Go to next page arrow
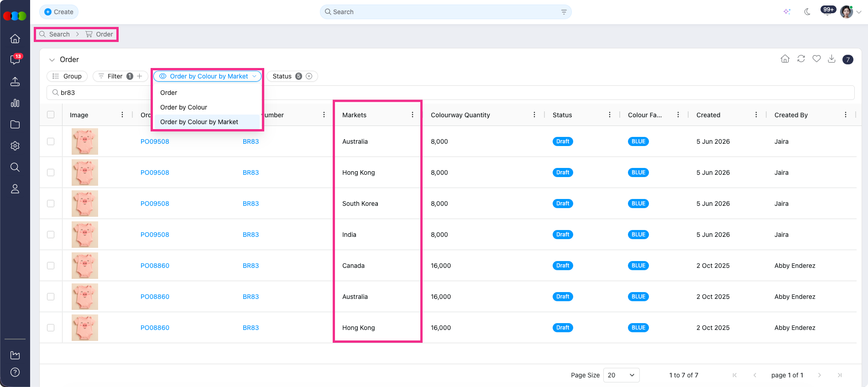The height and width of the screenshot is (387, 868). (x=820, y=375)
